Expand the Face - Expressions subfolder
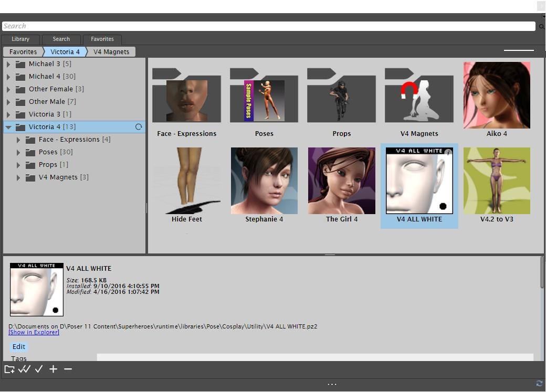This screenshot has width=546, height=392. pyautogui.click(x=18, y=140)
